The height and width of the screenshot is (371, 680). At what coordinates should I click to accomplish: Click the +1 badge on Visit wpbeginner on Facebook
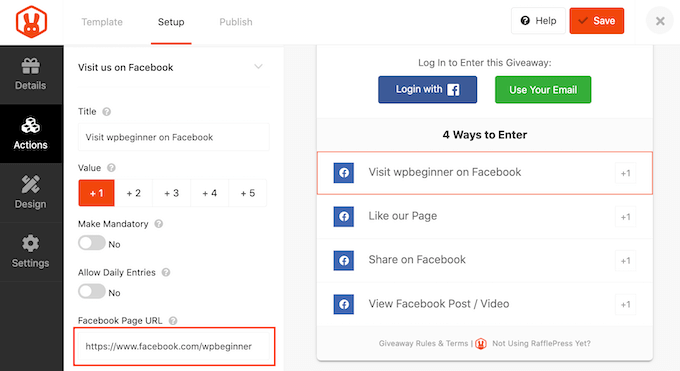tap(625, 173)
